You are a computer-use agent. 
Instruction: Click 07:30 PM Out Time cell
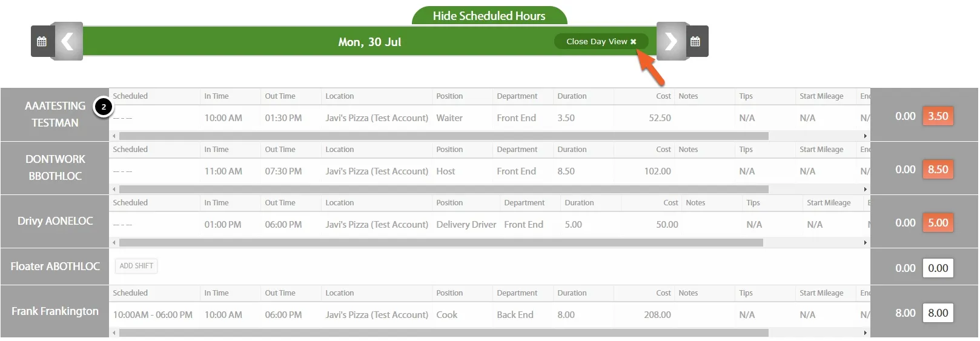pyautogui.click(x=283, y=171)
